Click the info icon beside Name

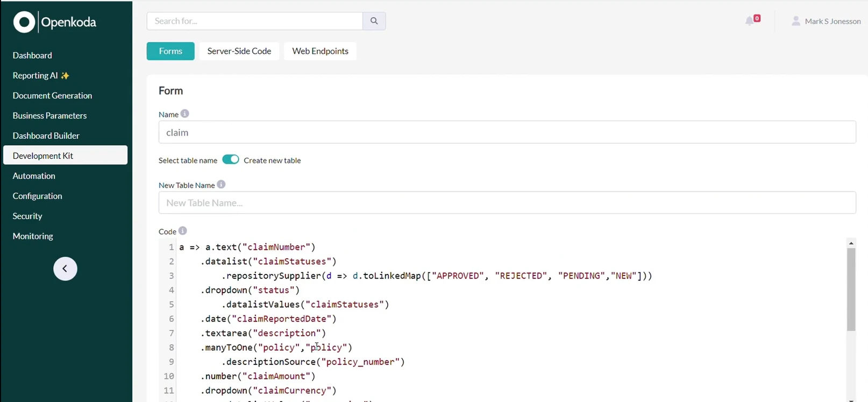tap(185, 114)
